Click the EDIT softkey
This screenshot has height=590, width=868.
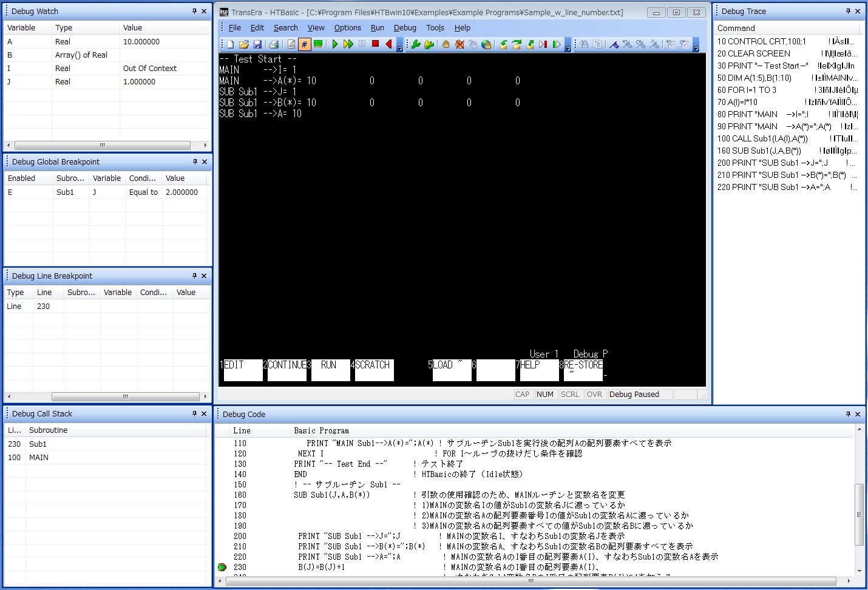(x=243, y=370)
